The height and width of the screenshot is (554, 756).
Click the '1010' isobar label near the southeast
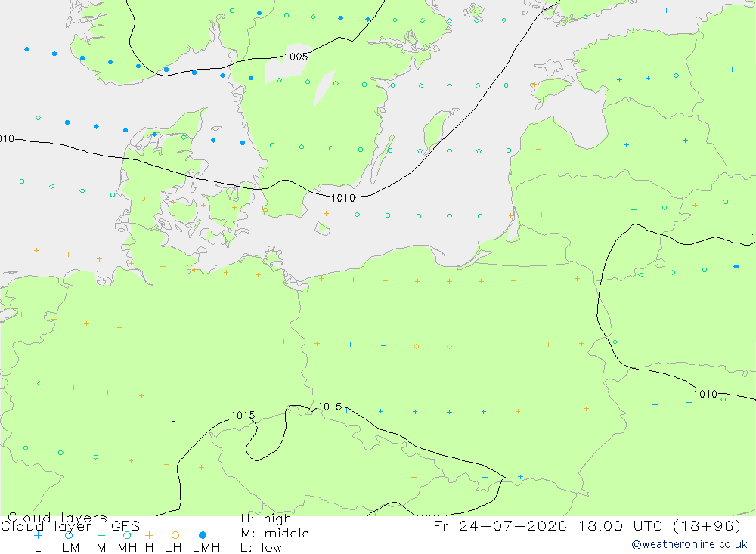(x=705, y=394)
